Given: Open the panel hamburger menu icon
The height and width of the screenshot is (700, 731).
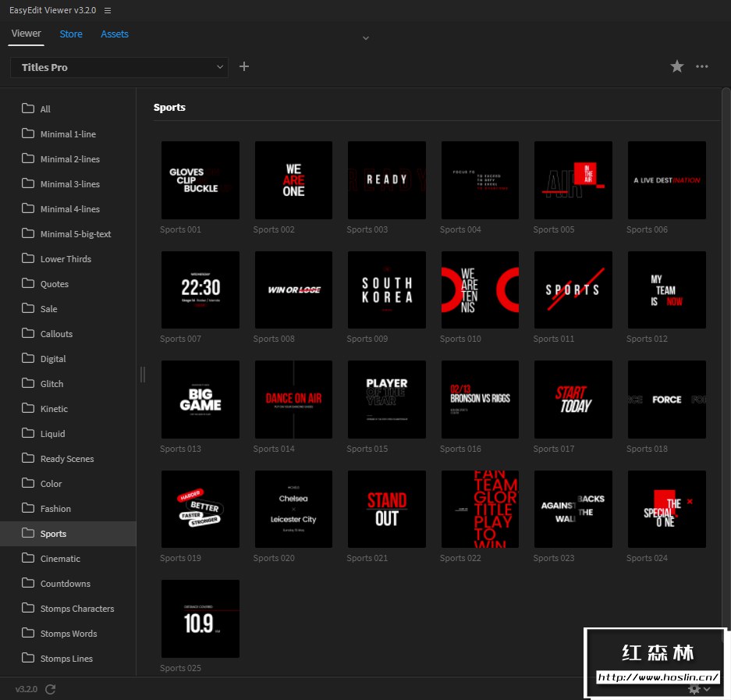Looking at the screenshot, I should [x=108, y=11].
